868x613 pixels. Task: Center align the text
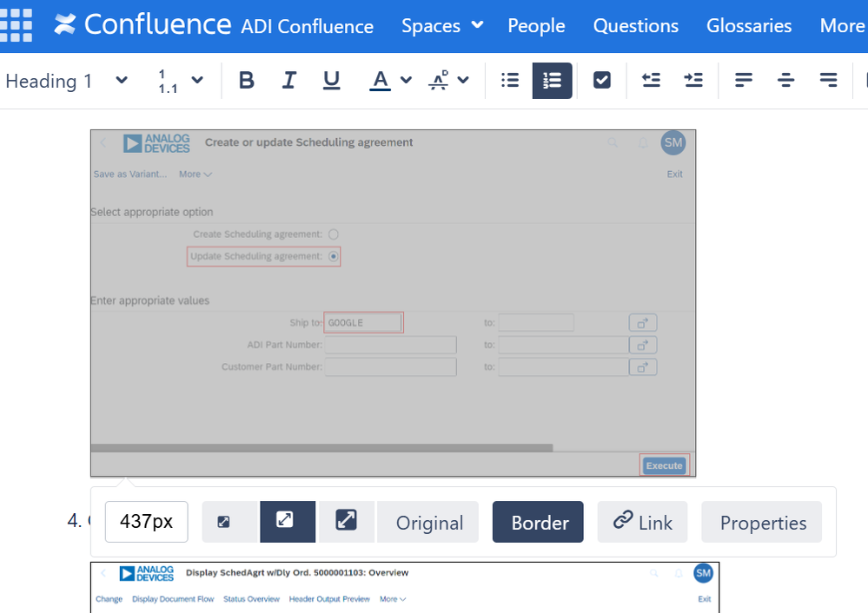(785, 81)
